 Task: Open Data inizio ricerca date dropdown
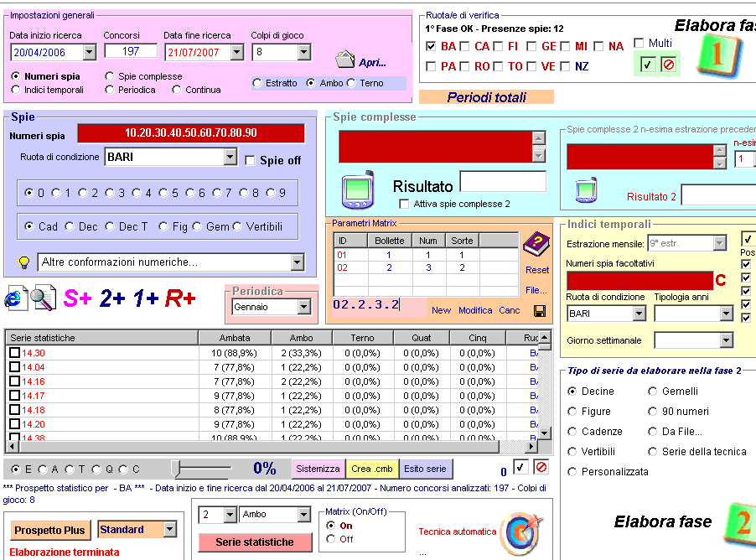point(89,52)
